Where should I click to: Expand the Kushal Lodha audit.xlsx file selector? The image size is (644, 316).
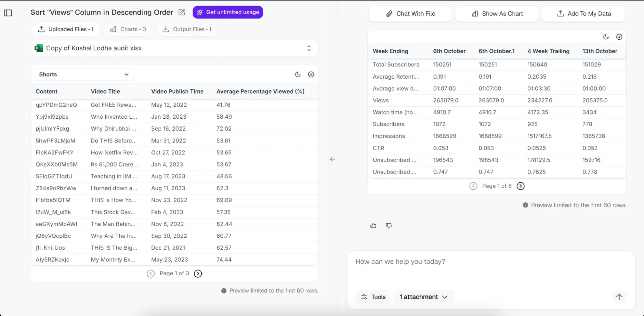click(x=309, y=48)
